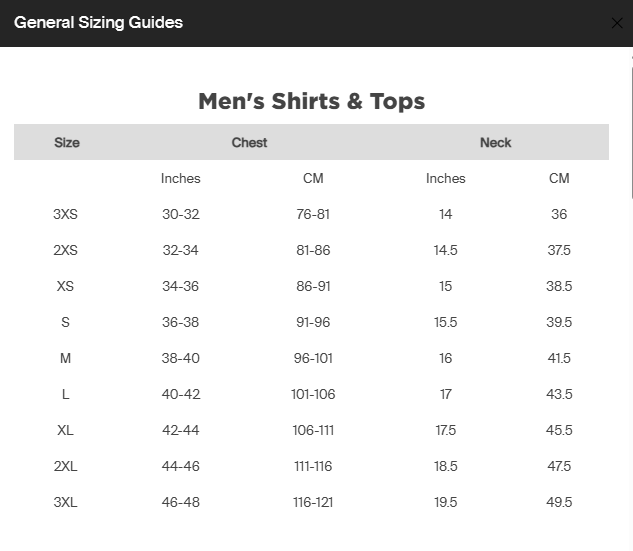Click the 3XS size row label
Viewport: 633px width, 551px height.
(x=66, y=214)
